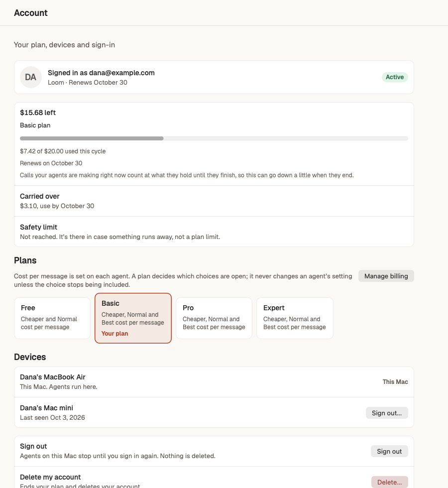This screenshot has width=448, height=488.
Task: Open Manage billing
Action: point(386,276)
